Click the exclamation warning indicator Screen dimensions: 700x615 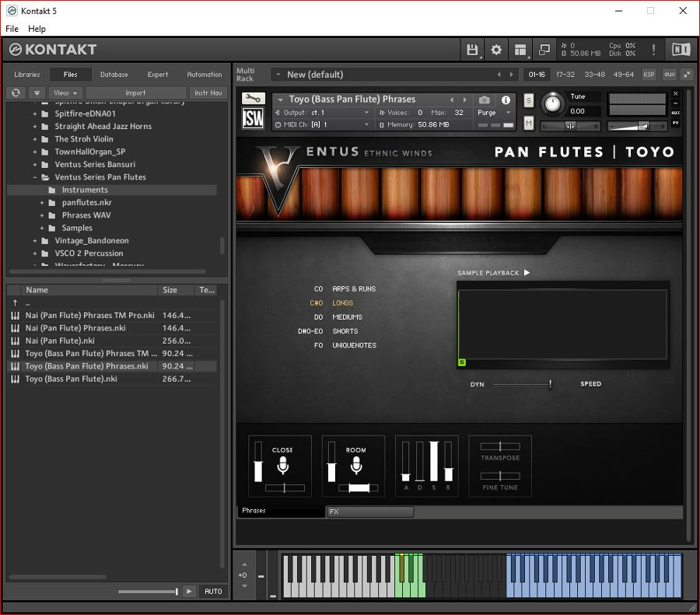coord(653,50)
